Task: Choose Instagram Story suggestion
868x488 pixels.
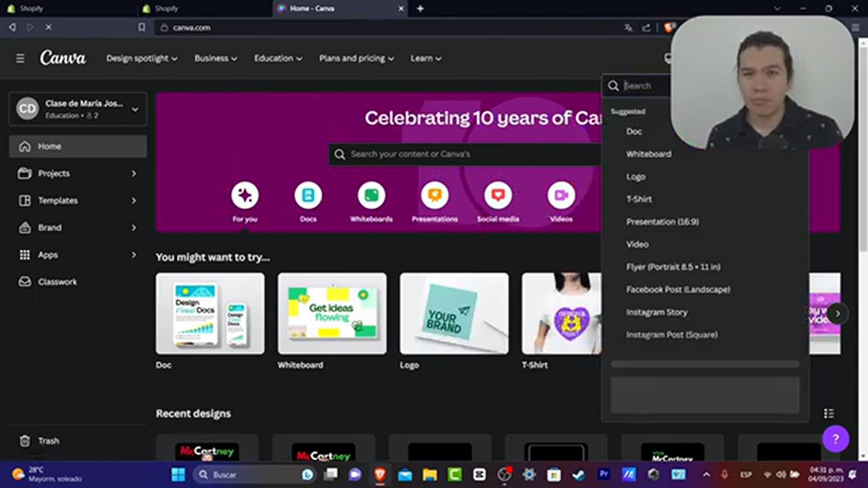Action: 656,312
